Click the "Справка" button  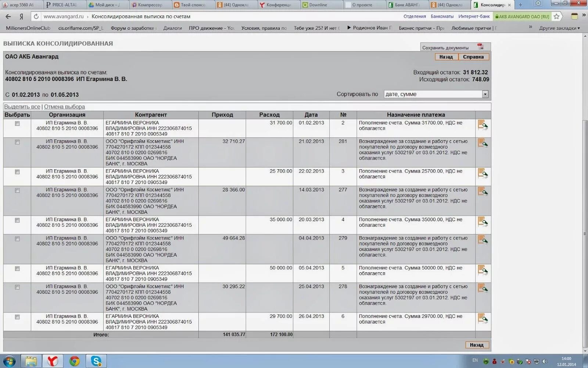pyautogui.click(x=473, y=57)
